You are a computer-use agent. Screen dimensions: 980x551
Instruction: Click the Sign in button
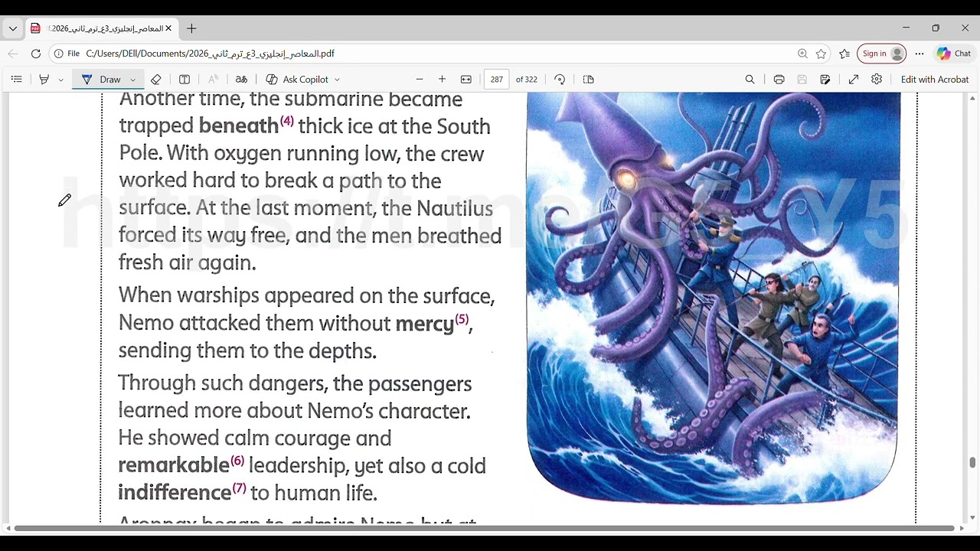click(882, 54)
